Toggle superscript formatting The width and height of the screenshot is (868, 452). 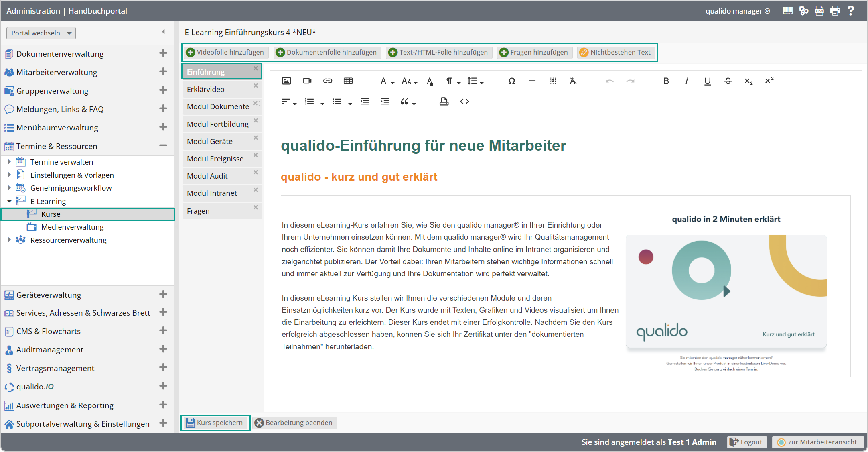click(769, 81)
